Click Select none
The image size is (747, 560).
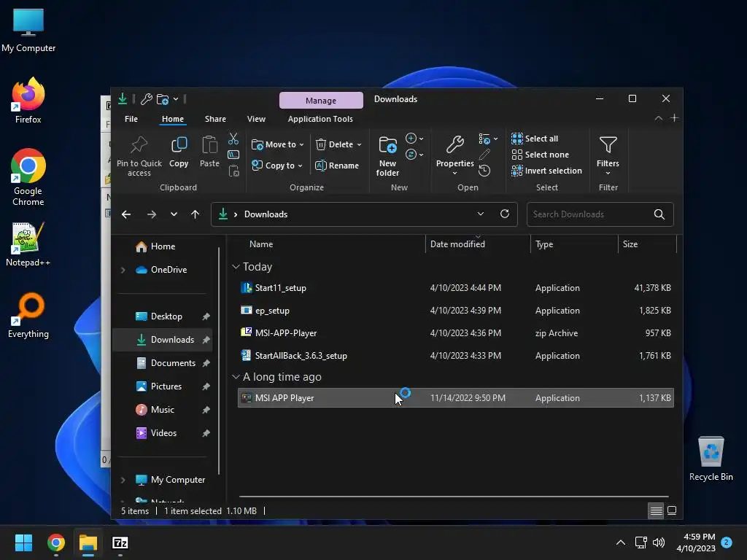point(541,155)
